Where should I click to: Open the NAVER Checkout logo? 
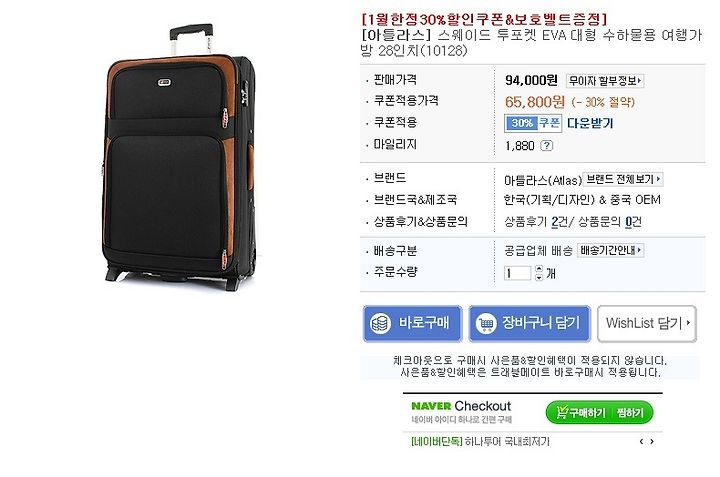(461, 406)
